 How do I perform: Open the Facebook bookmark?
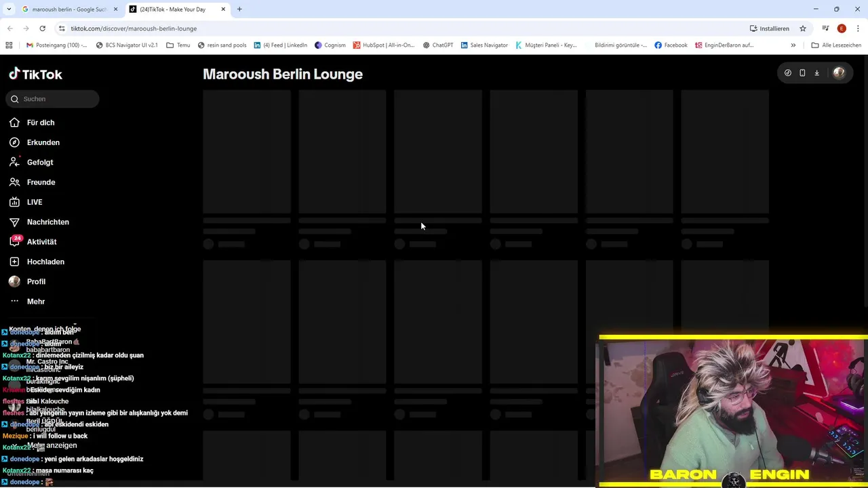(x=671, y=45)
